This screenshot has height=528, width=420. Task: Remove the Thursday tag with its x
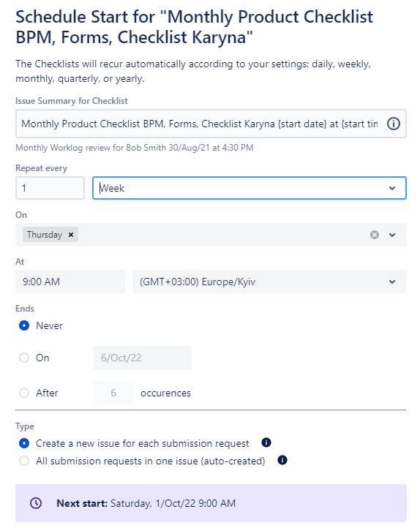pos(71,235)
